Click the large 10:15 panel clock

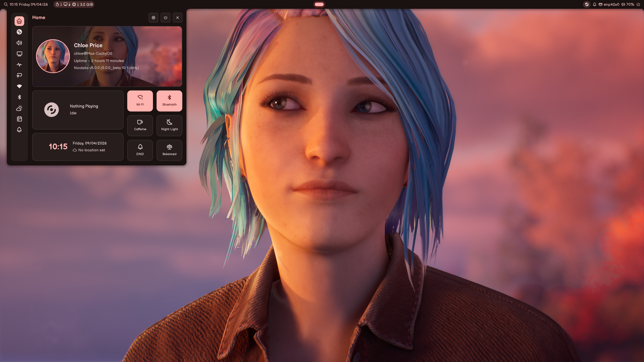pos(58,147)
